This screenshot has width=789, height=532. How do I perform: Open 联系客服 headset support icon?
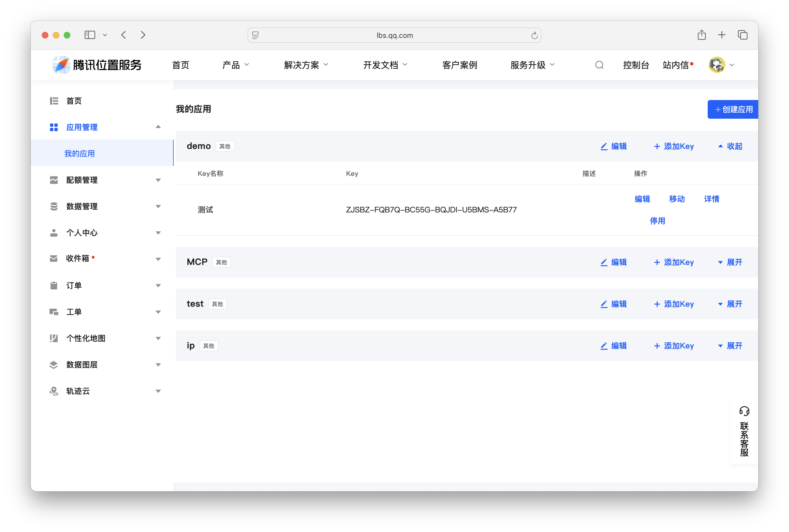744,411
